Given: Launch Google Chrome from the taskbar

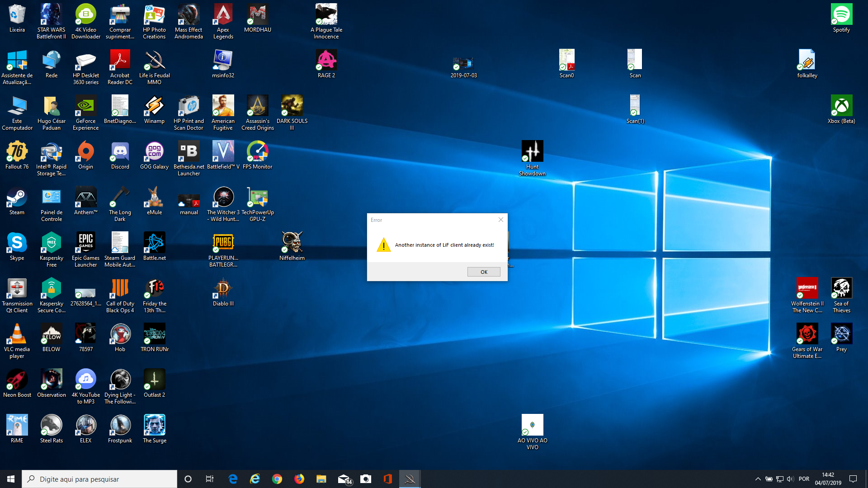Looking at the screenshot, I should [x=277, y=479].
